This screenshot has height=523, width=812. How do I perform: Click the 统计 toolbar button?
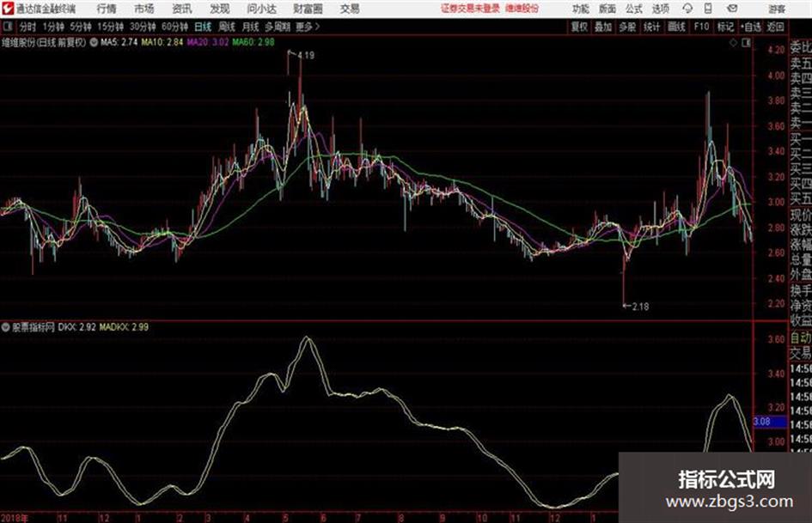(x=651, y=27)
